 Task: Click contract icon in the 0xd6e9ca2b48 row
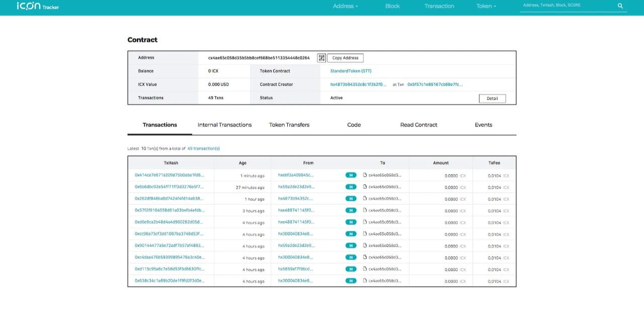365,222
